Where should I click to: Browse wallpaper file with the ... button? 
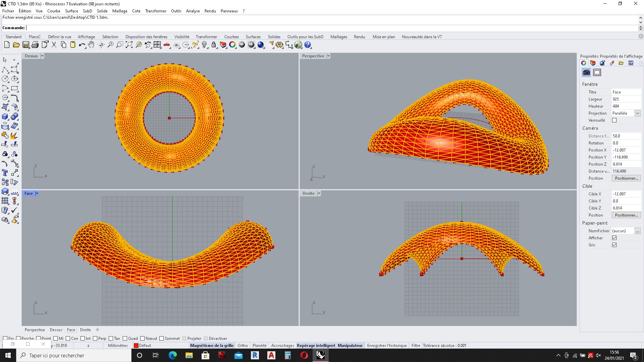pyautogui.click(x=638, y=231)
